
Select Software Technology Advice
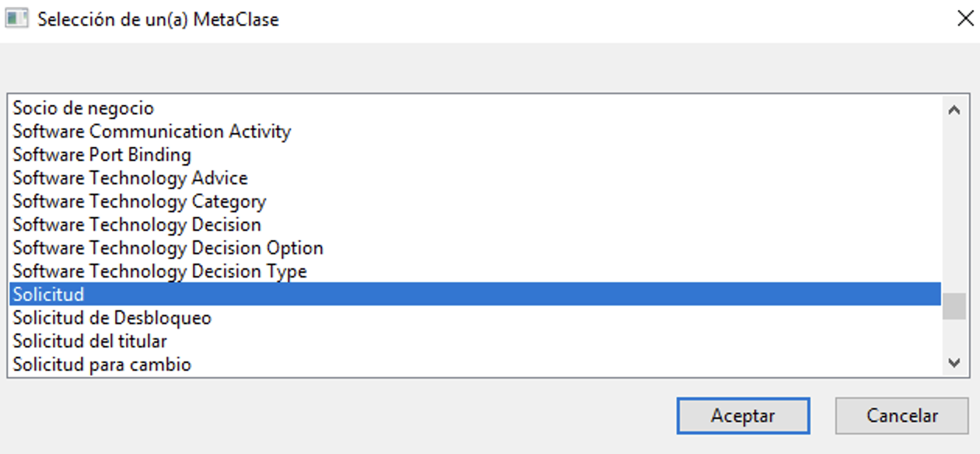[x=474, y=178]
